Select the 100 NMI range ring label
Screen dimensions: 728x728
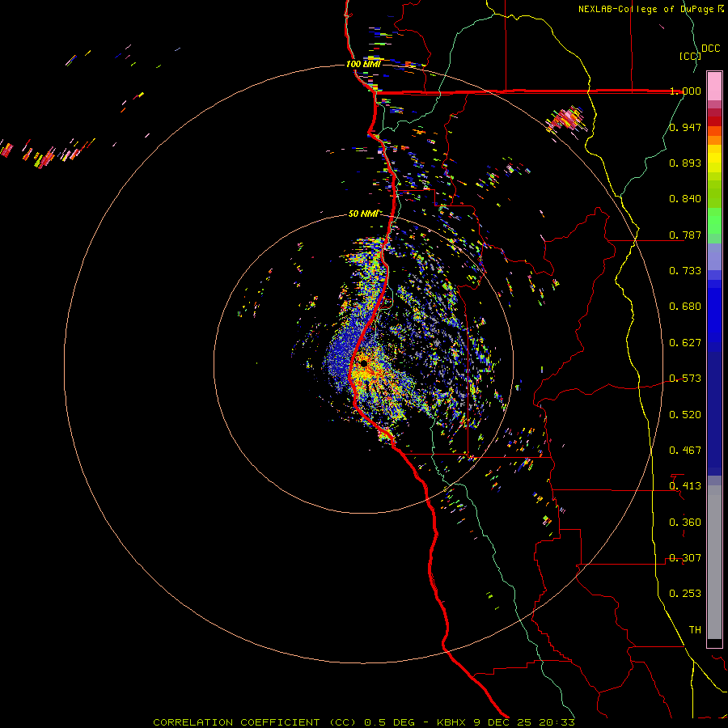pos(363,64)
